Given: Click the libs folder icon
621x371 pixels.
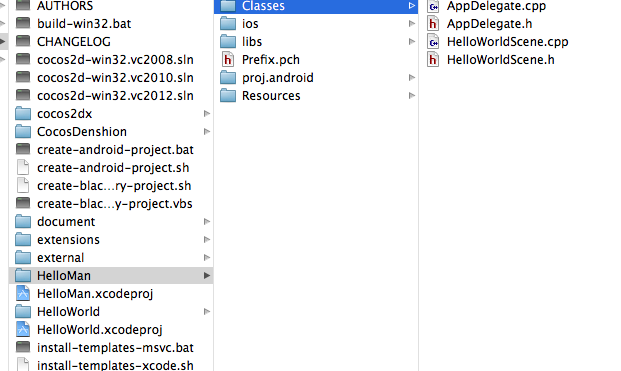Looking at the screenshot, I should (x=228, y=41).
